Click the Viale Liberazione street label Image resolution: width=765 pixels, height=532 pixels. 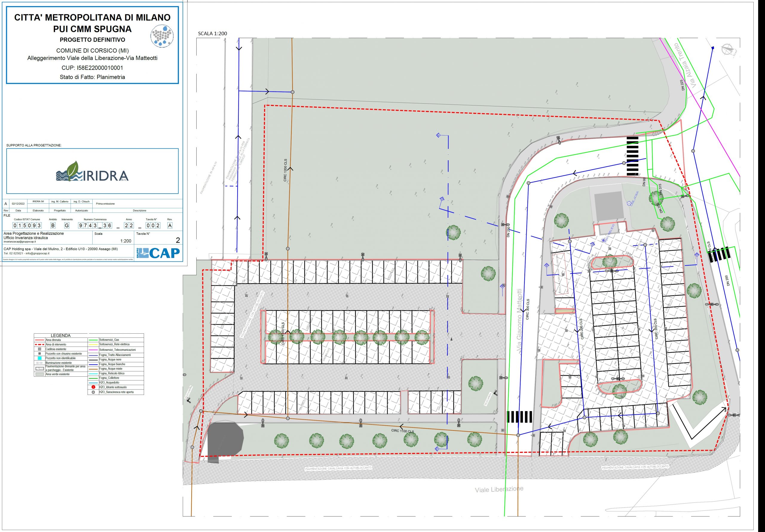(x=499, y=489)
